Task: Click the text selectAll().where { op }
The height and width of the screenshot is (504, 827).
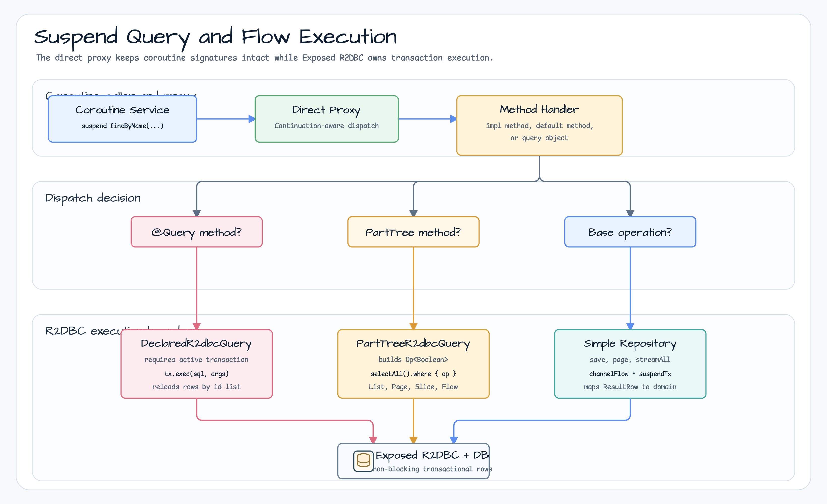Action: [413, 374]
